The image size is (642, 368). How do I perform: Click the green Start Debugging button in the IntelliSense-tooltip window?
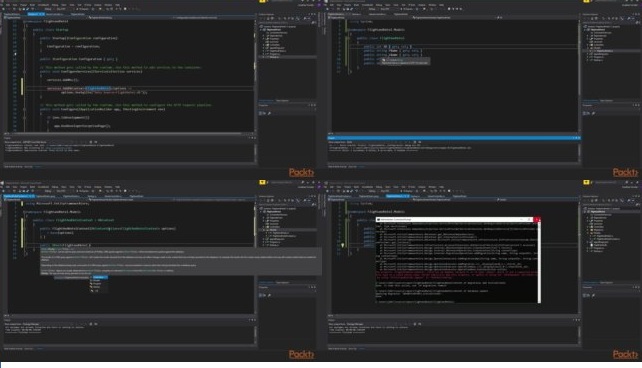coord(82,191)
